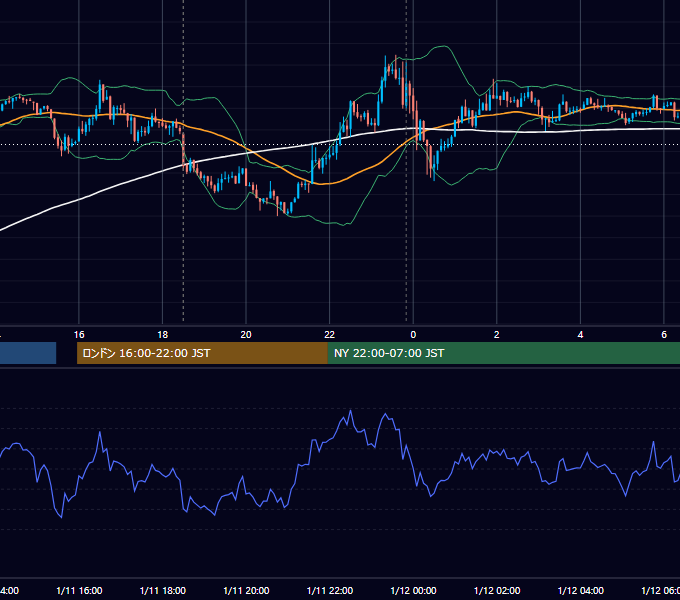Click the 1/11 18:00 date label
The height and width of the screenshot is (600, 680).
click(x=163, y=590)
